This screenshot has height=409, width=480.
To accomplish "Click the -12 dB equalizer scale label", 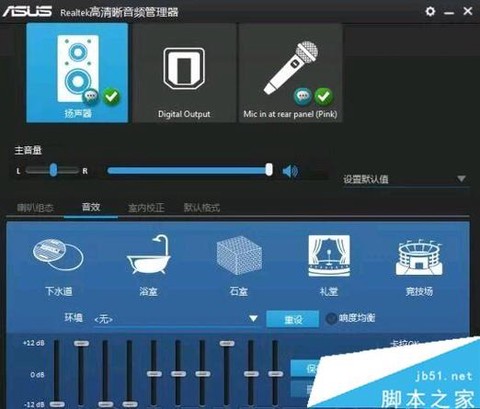I will pyautogui.click(x=34, y=404).
